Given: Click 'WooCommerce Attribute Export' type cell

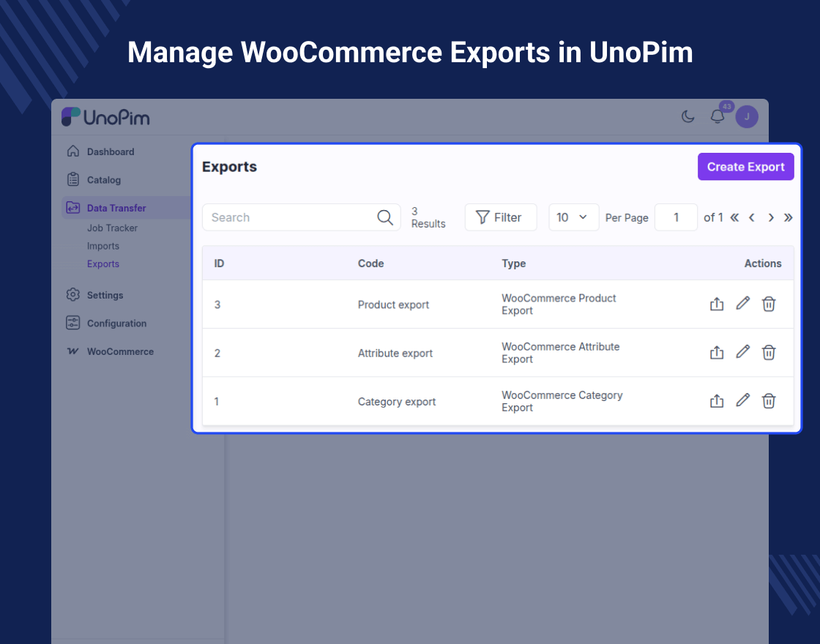Looking at the screenshot, I should [561, 353].
